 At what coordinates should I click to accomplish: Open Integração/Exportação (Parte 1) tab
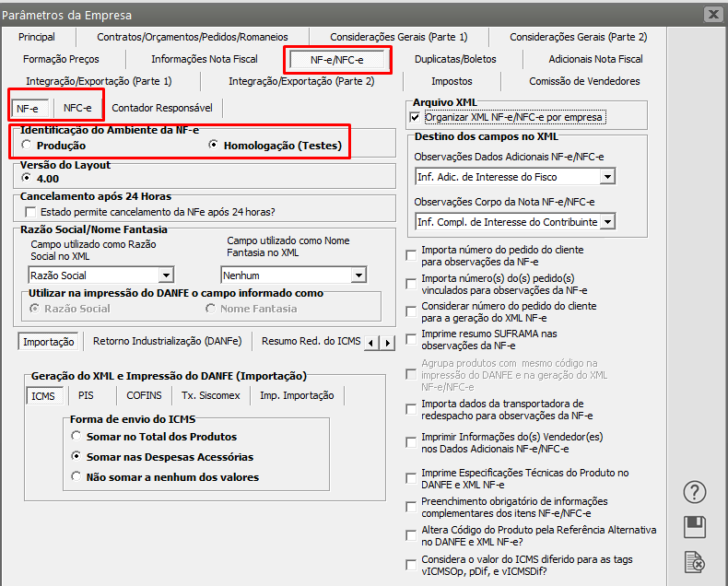99,81
